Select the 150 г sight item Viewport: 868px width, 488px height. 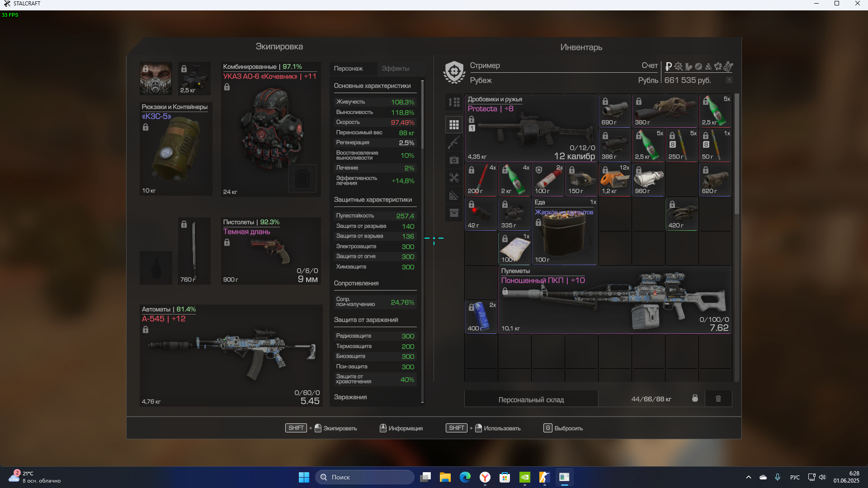[x=581, y=180]
